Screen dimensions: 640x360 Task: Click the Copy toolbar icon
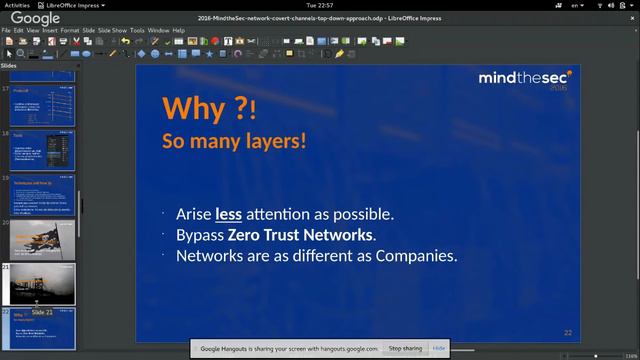88,41
